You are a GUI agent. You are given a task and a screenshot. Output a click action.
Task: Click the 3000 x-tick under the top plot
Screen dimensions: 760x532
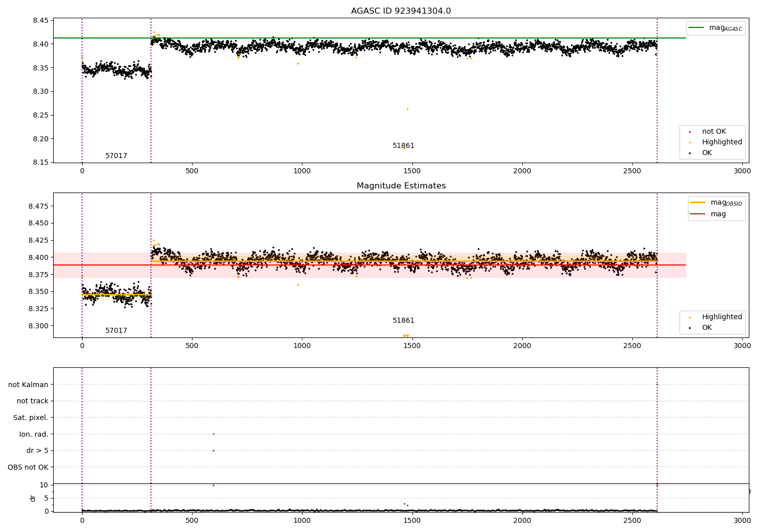742,171
